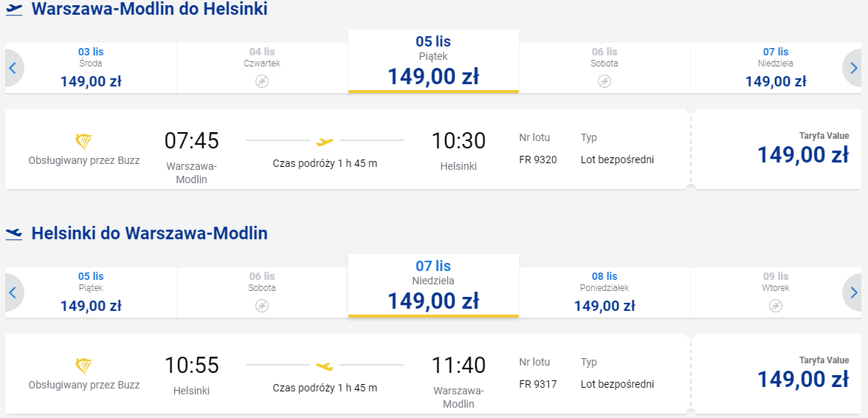This screenshot has width=868, height=418.
Task: Select return date 05 lis Piątek
Action: 91,292
